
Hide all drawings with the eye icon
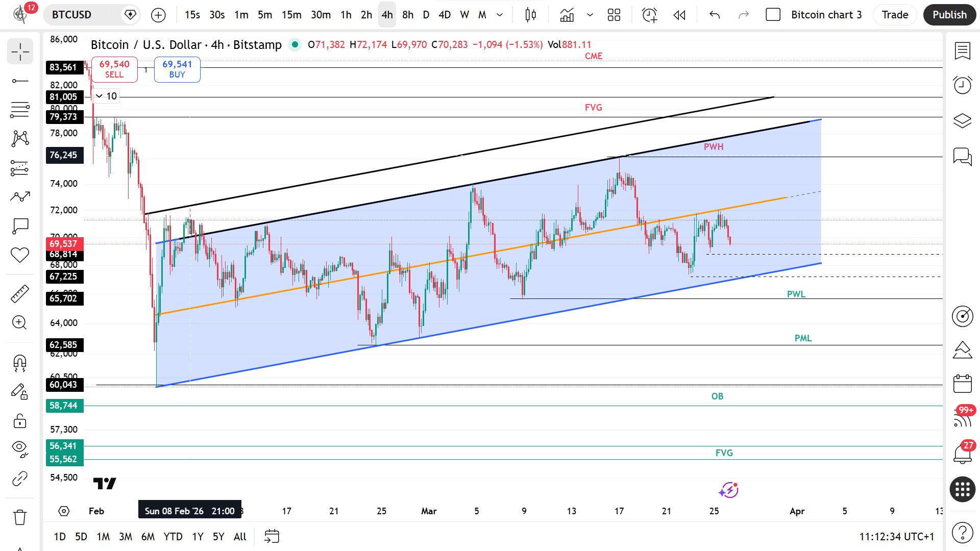[20, 448]
